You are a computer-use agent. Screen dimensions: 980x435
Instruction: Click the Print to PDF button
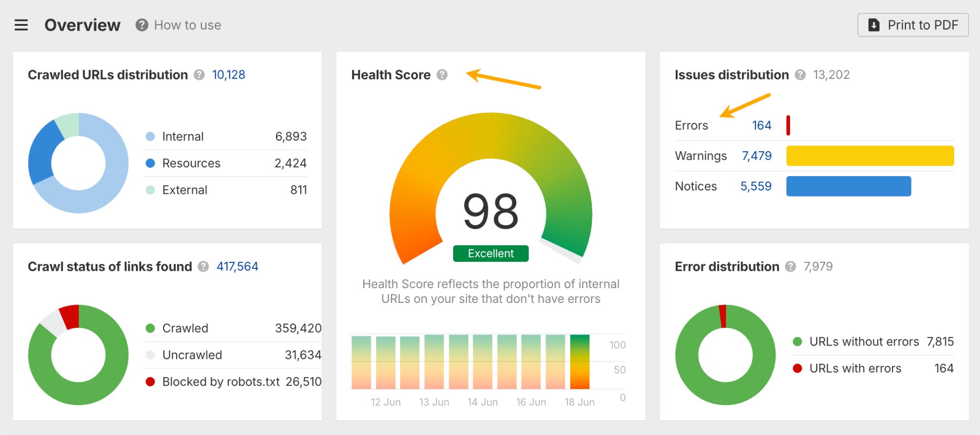(912, 24)
